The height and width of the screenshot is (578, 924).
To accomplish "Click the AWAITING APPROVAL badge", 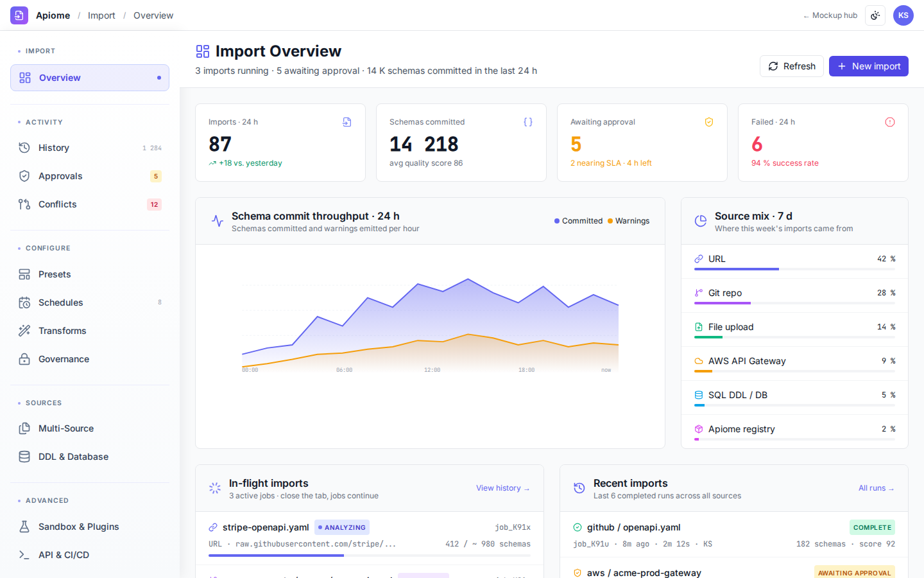I will pos(855,572).
